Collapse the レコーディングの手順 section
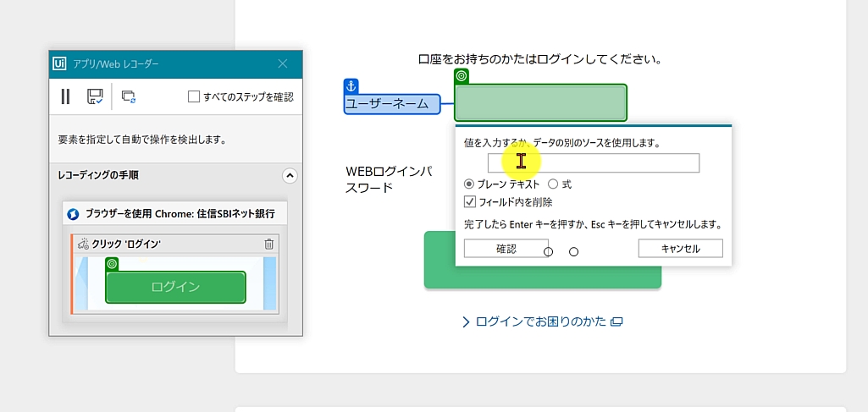 tap(290, 176)
